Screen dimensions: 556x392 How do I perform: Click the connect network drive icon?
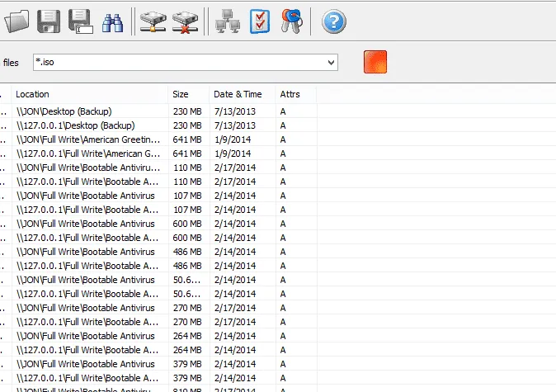153,21
